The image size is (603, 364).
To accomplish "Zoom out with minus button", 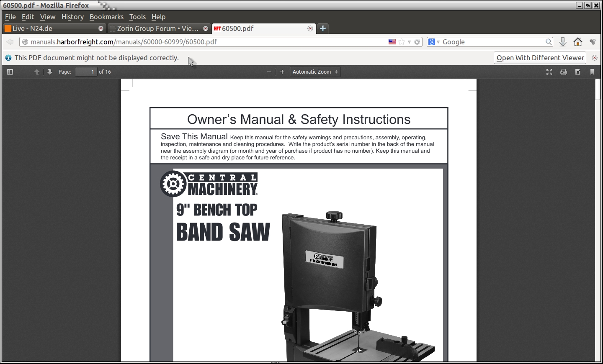I will click(x=269, y=72).
